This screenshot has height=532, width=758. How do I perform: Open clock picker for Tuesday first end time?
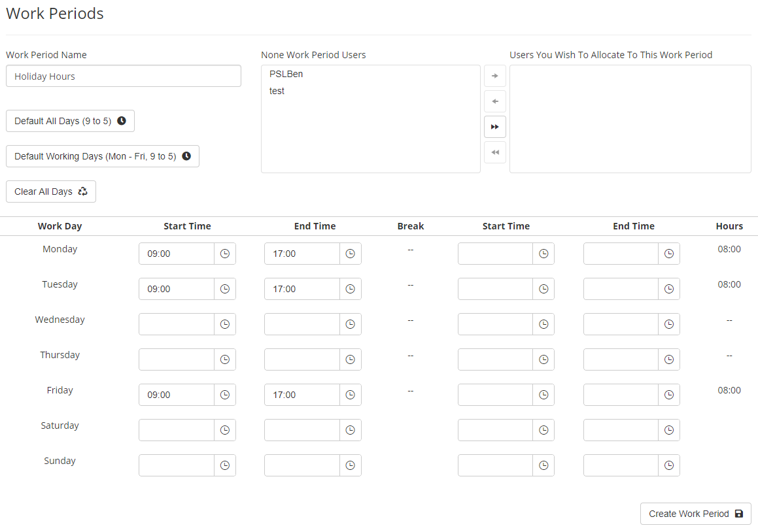[351, 289]
